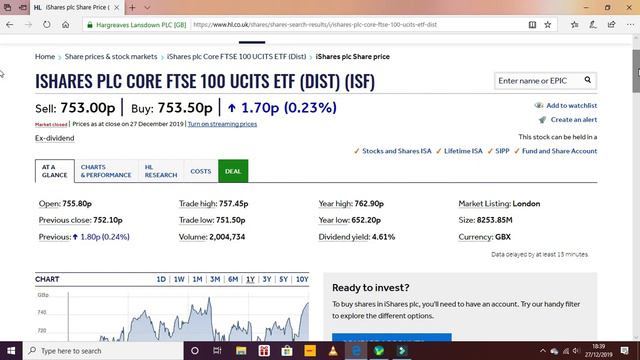Viewport: 640px width, 360px height.
Task: Share this page icon
Action: coord(611,25)
